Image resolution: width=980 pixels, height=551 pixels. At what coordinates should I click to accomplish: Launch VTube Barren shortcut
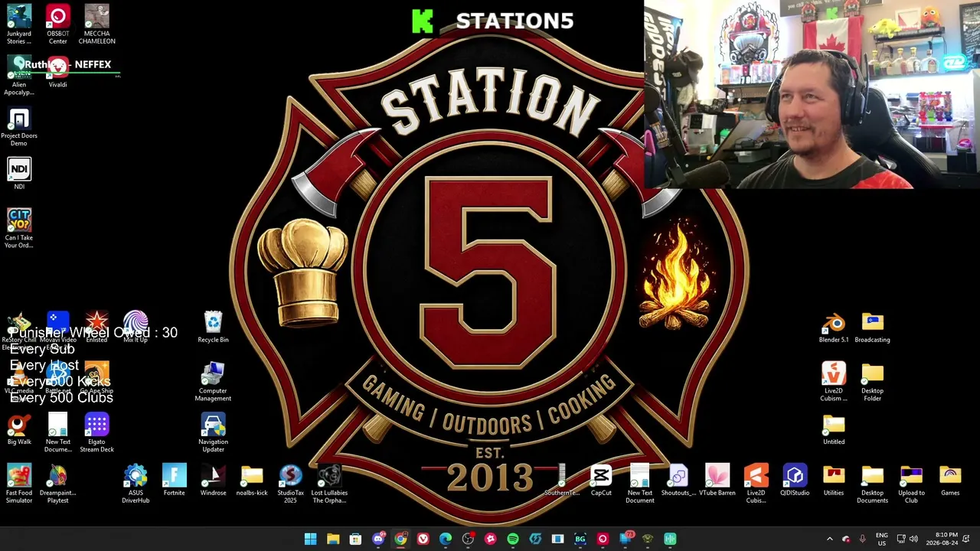click(717, 481)
